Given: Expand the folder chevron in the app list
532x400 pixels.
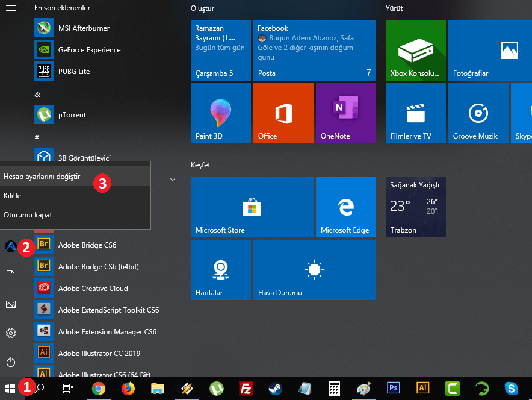Looking at the screenshot, I should (173, 180).
